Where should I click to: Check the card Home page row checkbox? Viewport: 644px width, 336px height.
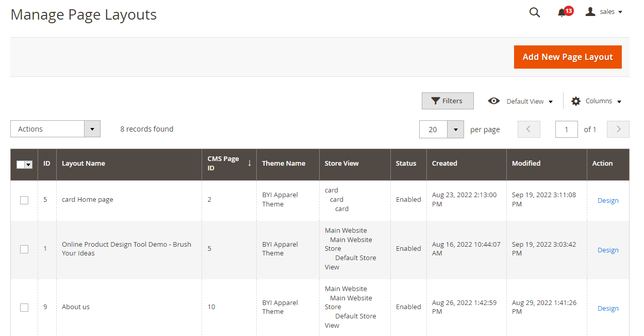coord(24,200)
